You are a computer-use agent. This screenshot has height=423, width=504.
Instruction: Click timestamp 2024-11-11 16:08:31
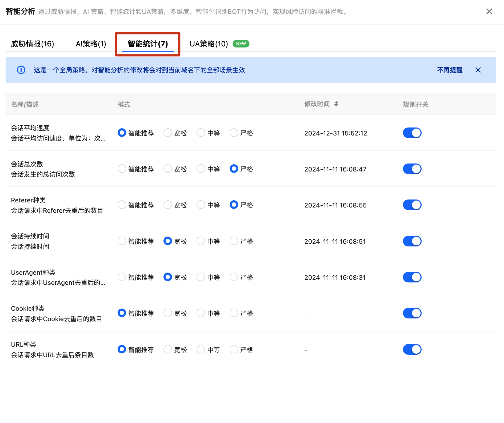point(335,277)
